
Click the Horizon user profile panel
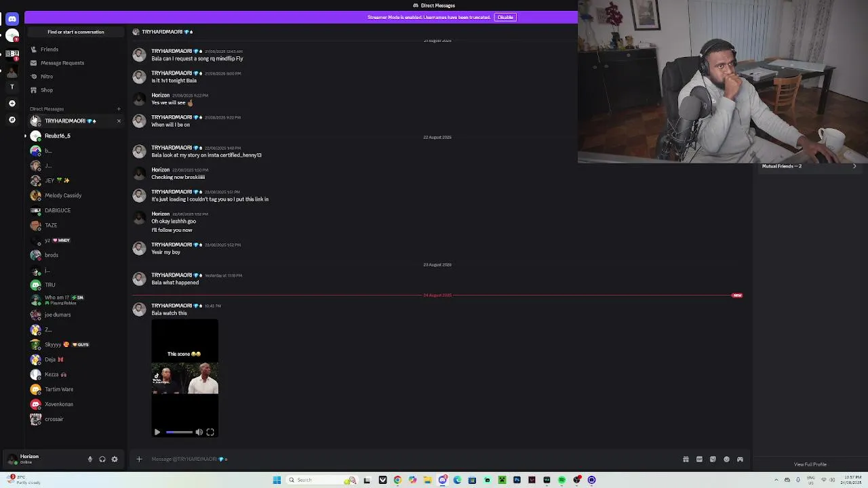[42, 460]
